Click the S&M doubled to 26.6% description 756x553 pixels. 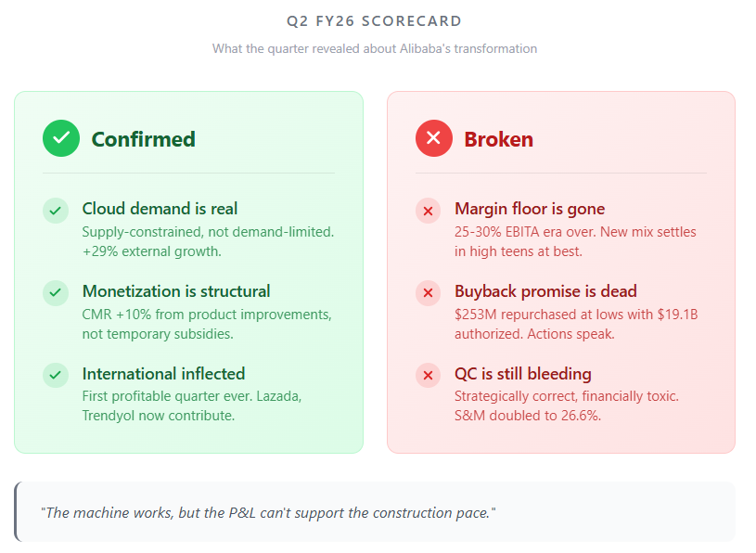[567, 406]
